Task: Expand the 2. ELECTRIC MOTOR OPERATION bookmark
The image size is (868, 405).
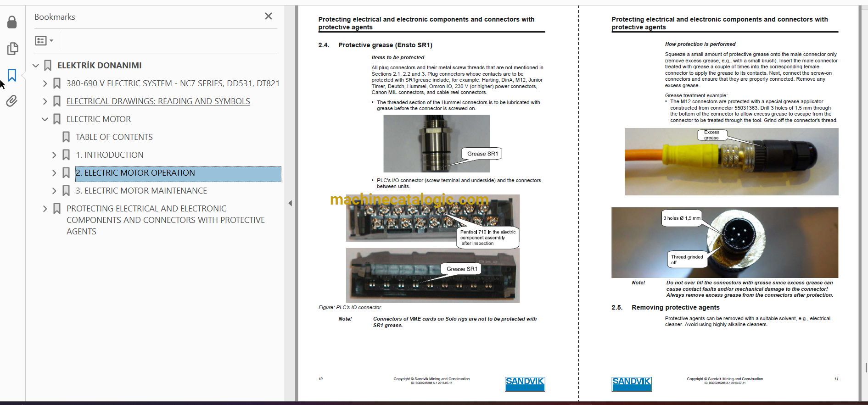Action: coord(54,173)
